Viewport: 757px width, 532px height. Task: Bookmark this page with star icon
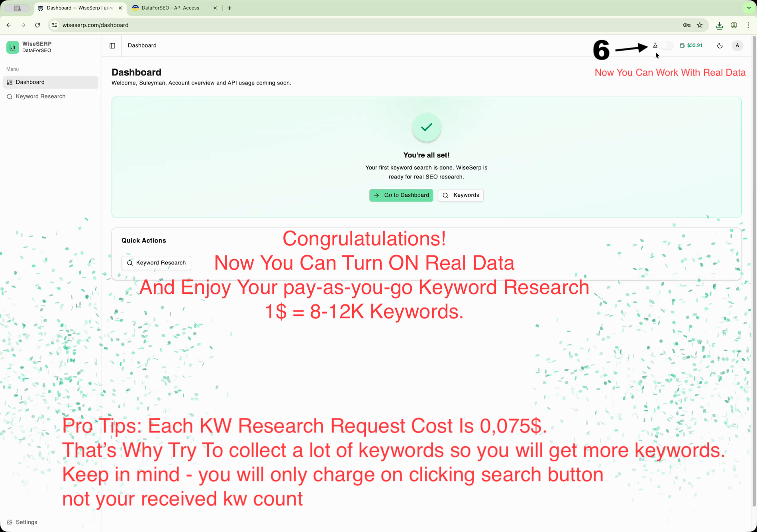[700, 25]
